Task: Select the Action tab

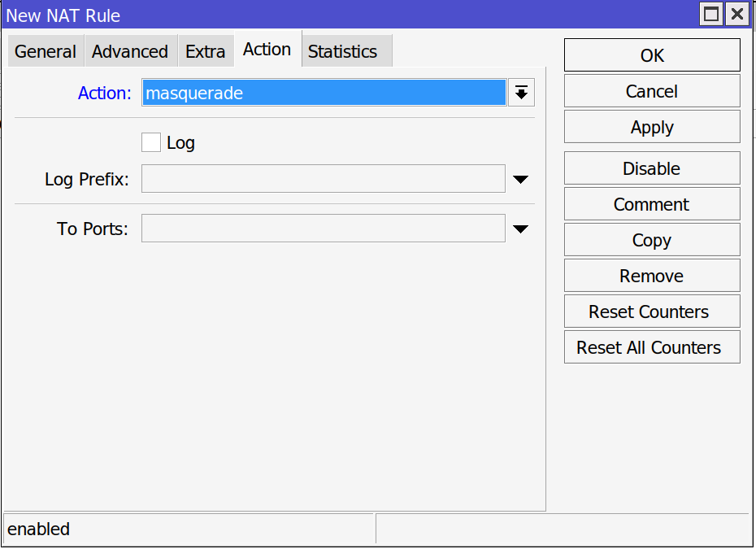Action: click(x=267, y=50)
